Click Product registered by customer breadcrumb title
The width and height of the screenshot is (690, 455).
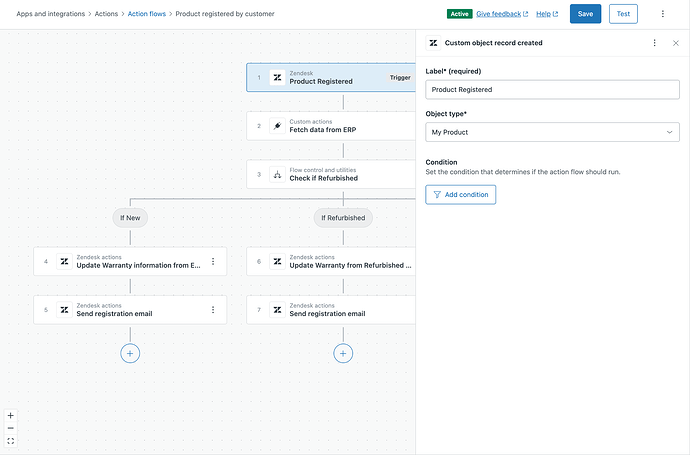225,14
